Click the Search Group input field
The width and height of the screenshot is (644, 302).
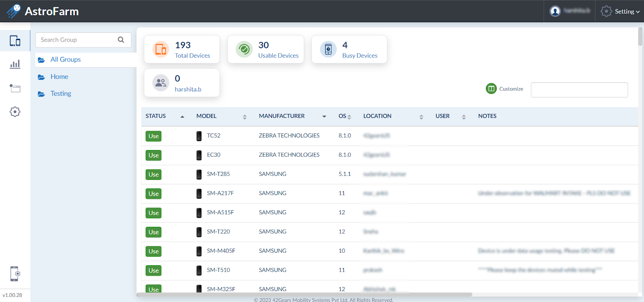[x=83, y=40]
